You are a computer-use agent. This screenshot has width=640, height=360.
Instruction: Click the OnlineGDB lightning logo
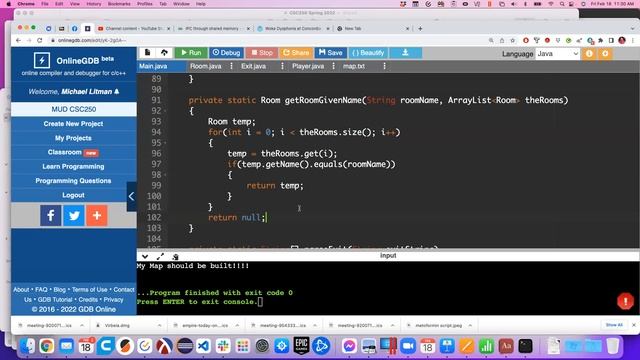pyautogui.click(x=42, y=60)
